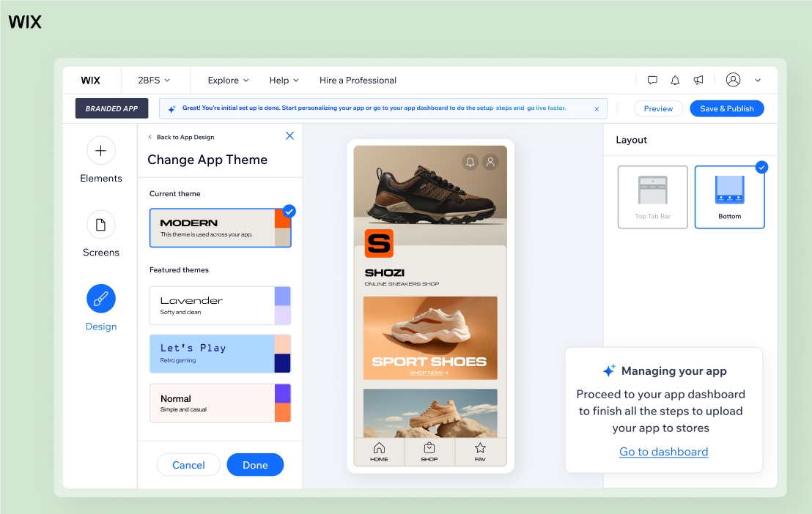Screen dimensions: 812x514
Task: Click the Elements plus icon
Action: (x=100, y=151)
